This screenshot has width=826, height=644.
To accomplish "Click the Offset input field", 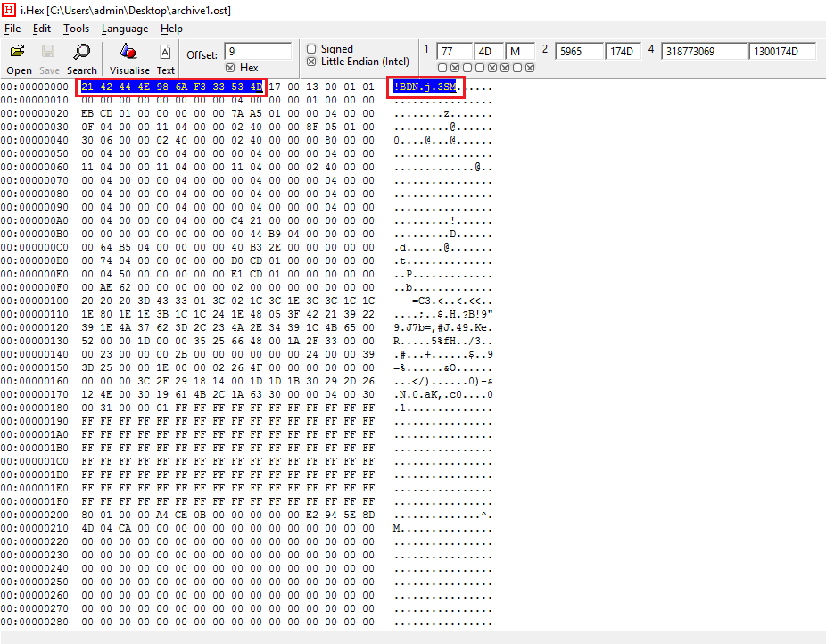I will tap(258, 51).
